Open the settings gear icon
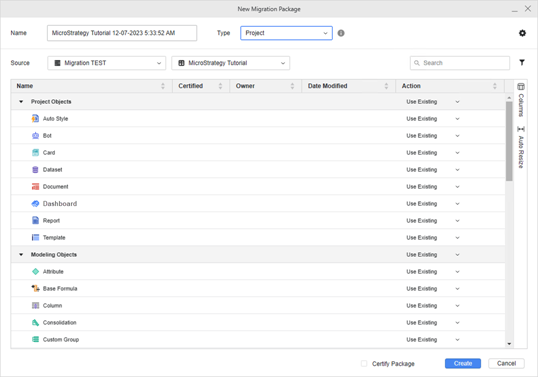This screenshot has width=538, height=377. click(522, 33)
